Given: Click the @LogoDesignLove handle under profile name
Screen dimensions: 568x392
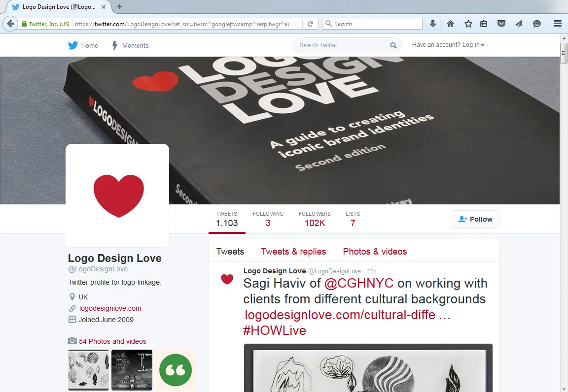Looking at the screenshot, I should pyautogui.click(x=98, y=269).
